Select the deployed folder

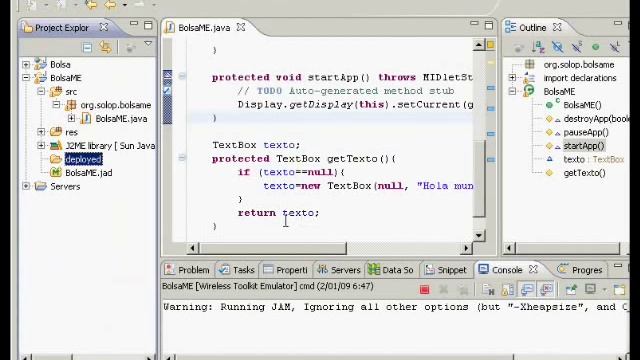(x=83, y=159)
